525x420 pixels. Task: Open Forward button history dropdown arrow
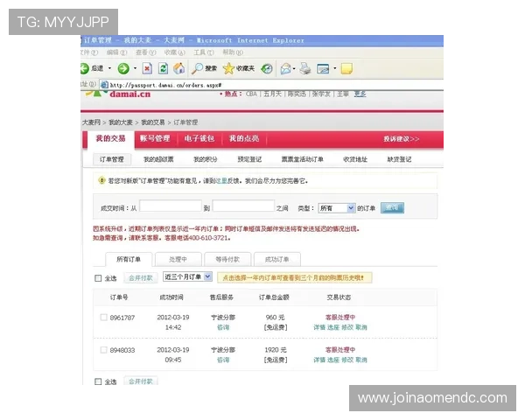(136, 68)
